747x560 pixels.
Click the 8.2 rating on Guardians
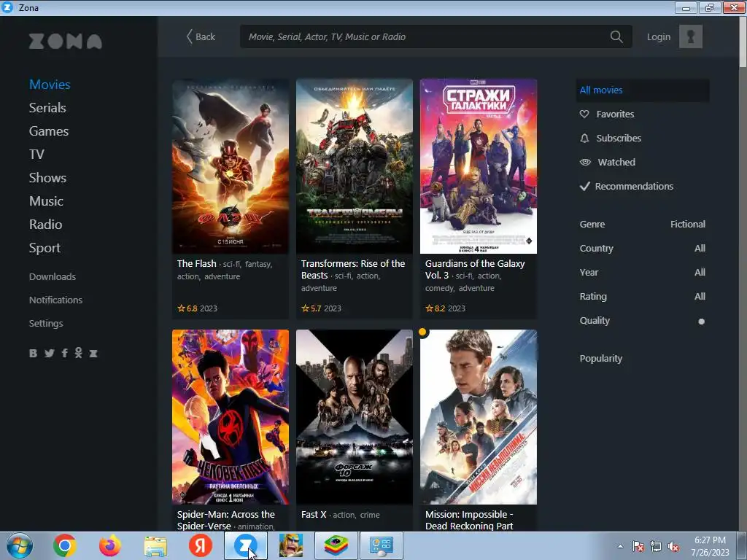(436, 308)
